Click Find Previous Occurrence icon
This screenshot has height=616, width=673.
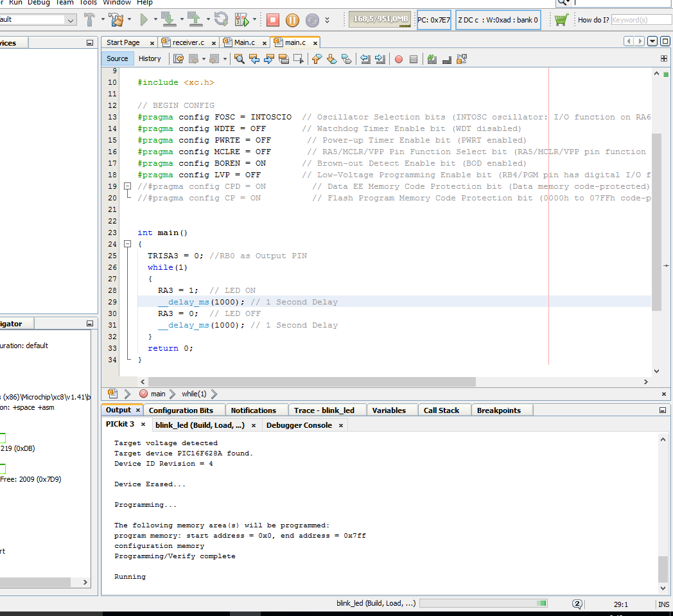pyautogui.click(x=254, y=59)
